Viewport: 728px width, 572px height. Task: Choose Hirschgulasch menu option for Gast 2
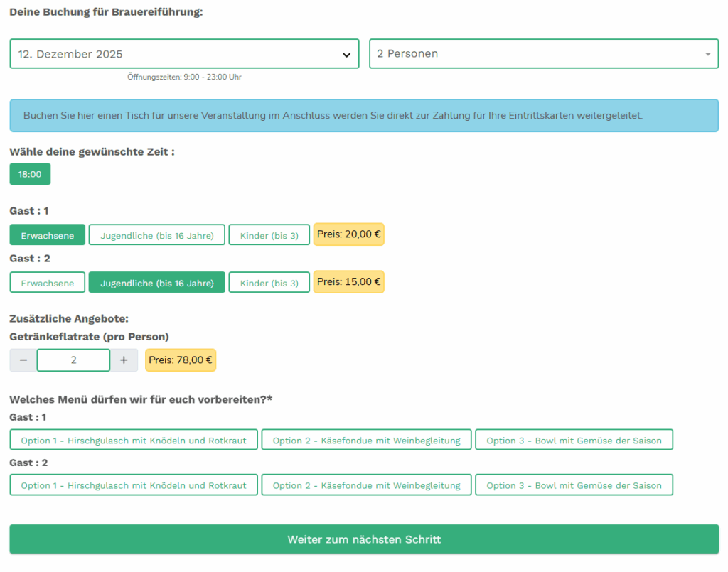coord(134,485)
